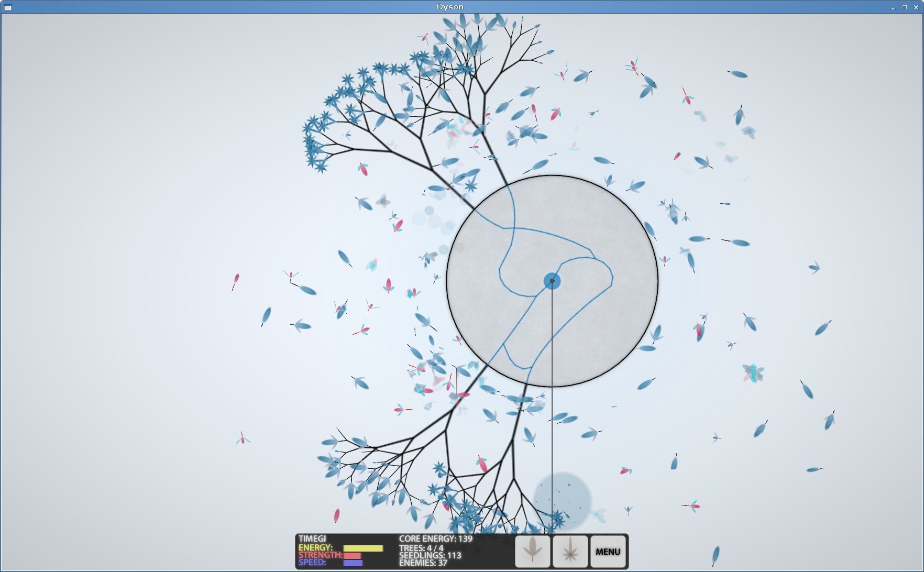
Task: Open the window menu icon in title bar
Action: pos(7,7)
